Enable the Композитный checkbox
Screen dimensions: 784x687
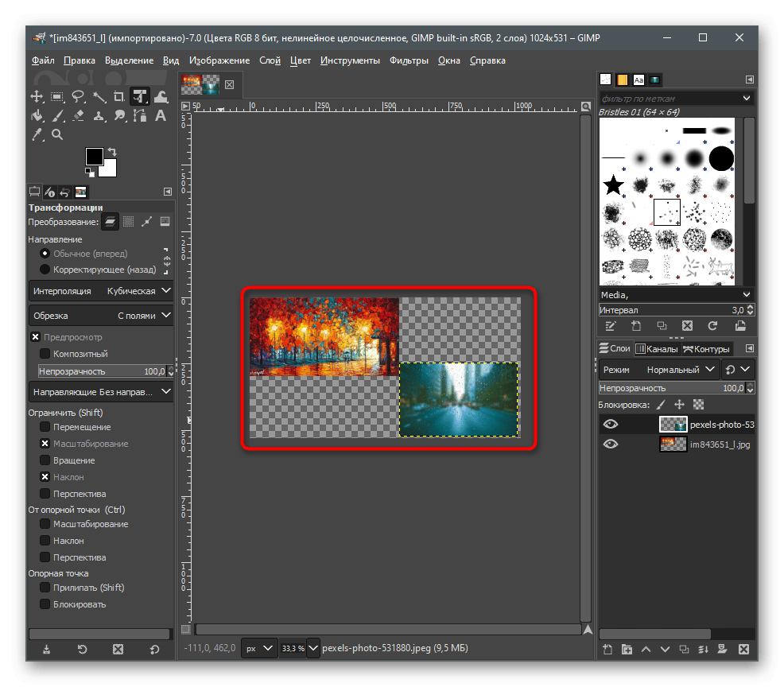pos(45,354)
